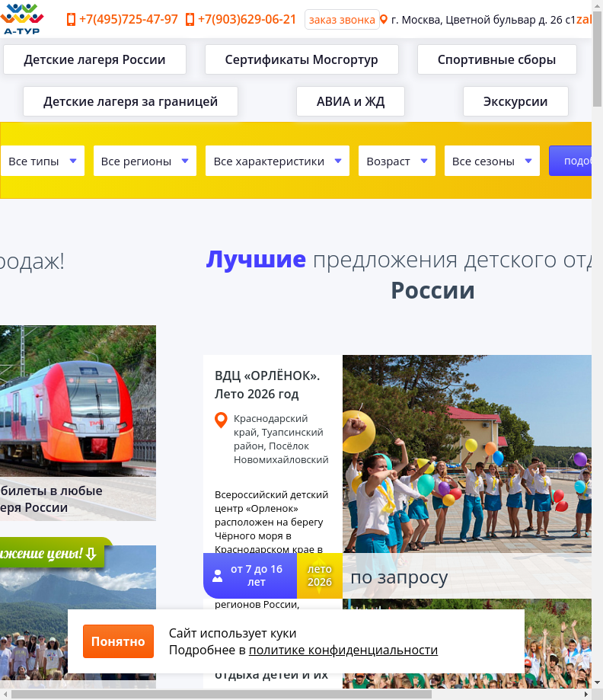Click the green снижение цены banner
Screen dimensions: 603x700
click(x=53, y=553)
